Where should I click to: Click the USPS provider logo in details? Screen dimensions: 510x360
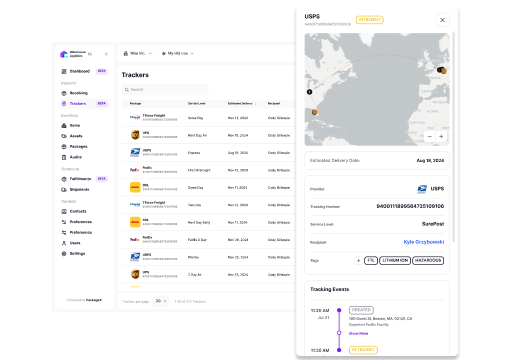click(422, 189)
